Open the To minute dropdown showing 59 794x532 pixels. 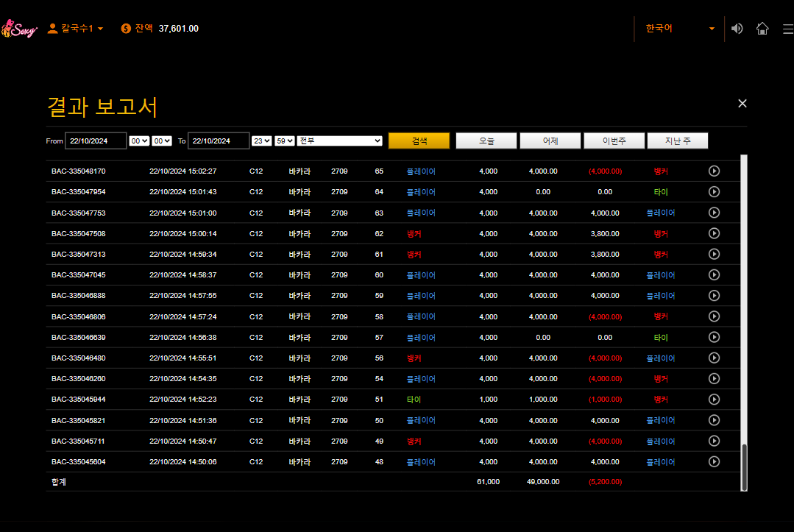click(x=285, y=141)
